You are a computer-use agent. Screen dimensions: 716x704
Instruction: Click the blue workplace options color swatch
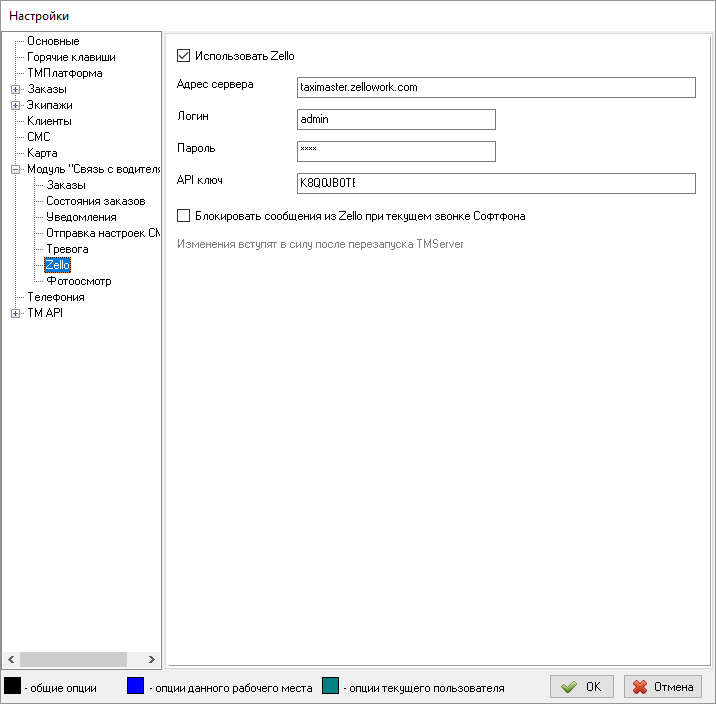(x=137, y=686)
